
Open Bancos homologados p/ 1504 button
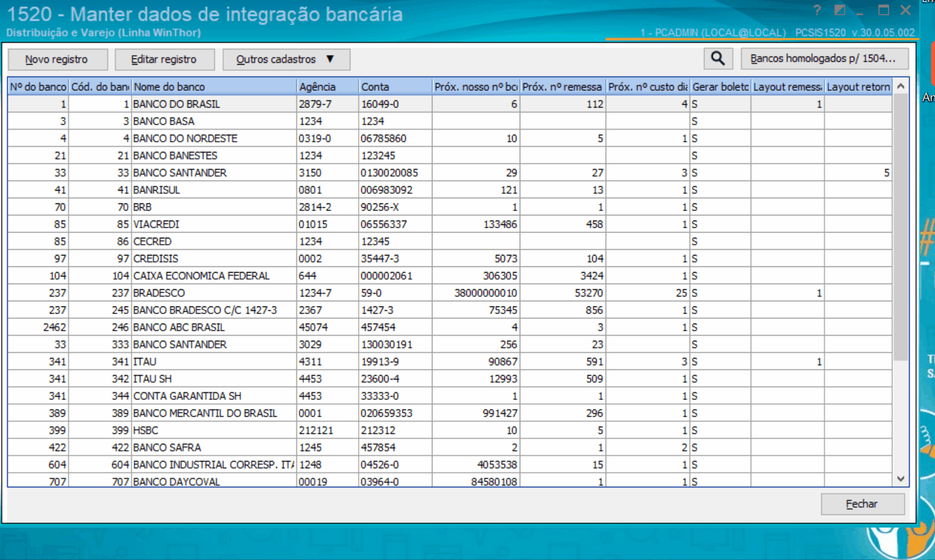(x=824, y=58)
